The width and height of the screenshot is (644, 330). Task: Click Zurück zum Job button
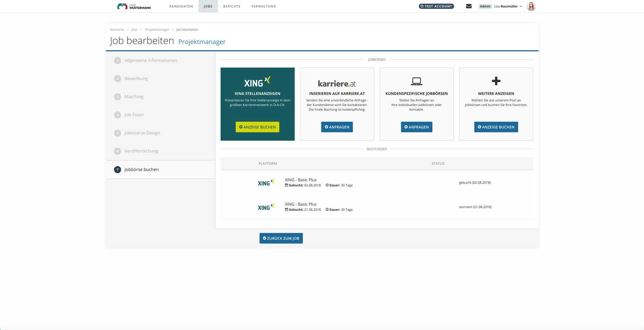pyautogui.click(x=281, y=238)
